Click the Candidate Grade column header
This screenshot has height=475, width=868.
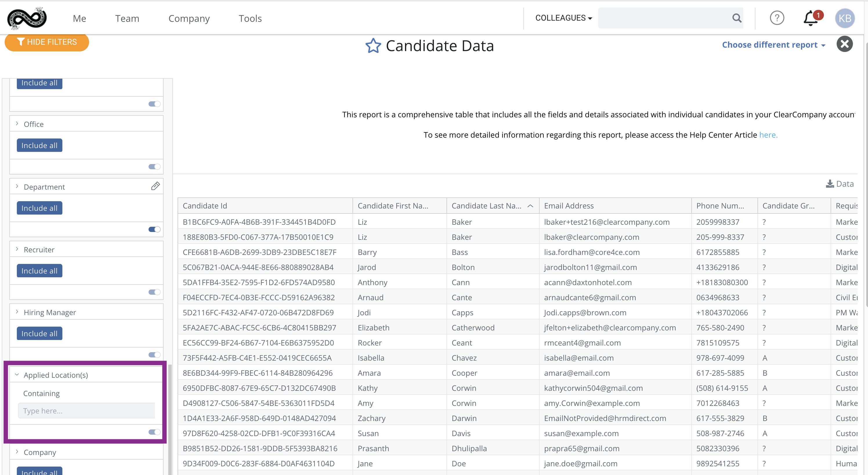click(794, 206)
